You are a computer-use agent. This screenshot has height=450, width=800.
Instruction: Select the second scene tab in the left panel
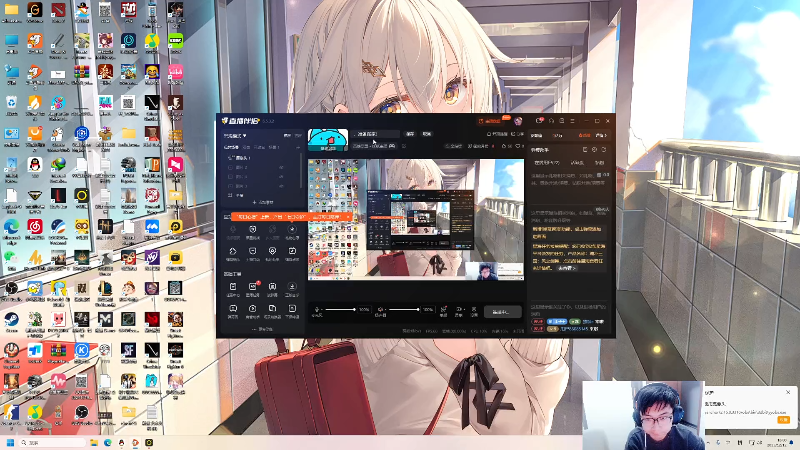pos(246,147)
